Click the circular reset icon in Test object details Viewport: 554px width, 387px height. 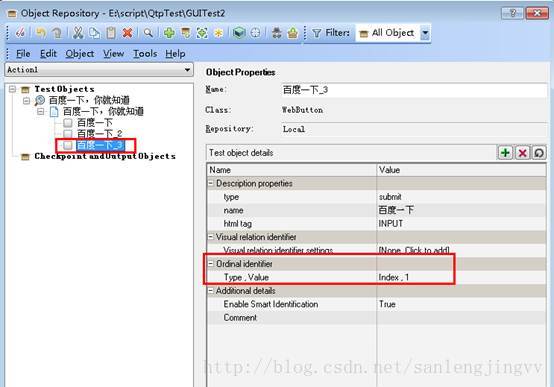pos(539,153)
